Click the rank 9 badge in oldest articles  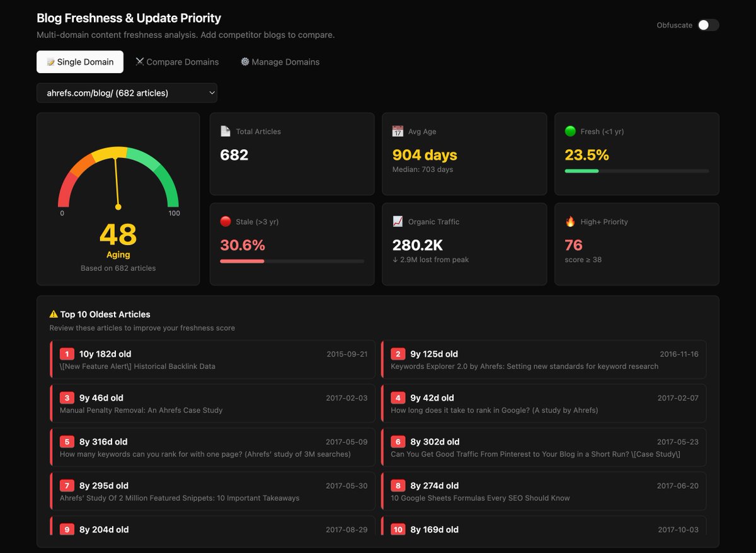point(67,529)
